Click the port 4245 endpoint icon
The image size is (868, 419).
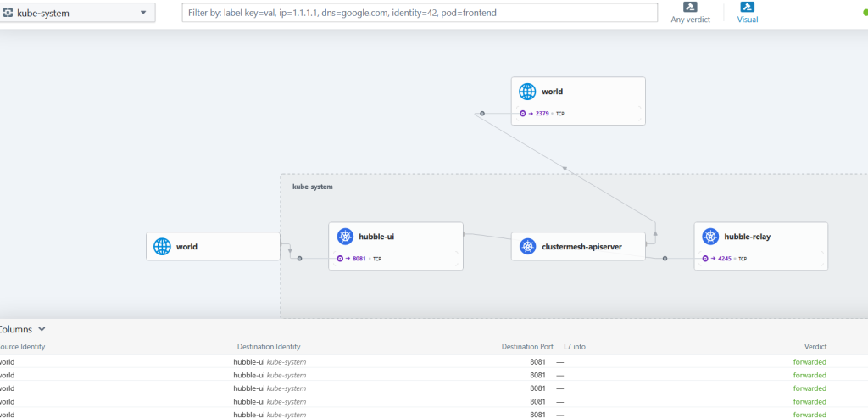click(705, 259)
